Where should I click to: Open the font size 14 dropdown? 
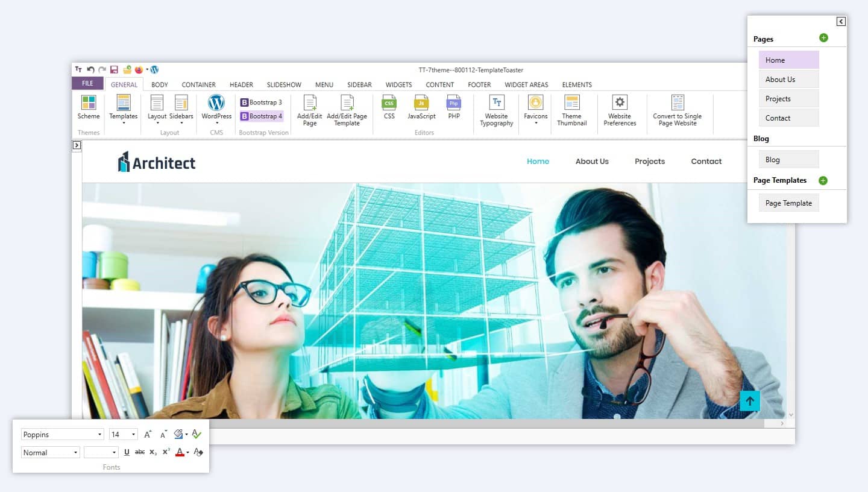pyautogui.click(x=133, y=435)
